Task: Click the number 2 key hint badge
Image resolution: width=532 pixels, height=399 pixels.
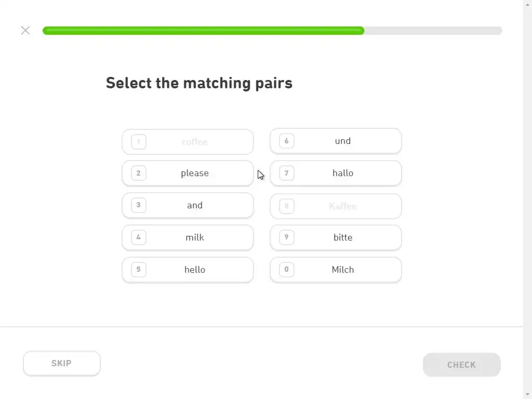Action: [x=138, y=173]
